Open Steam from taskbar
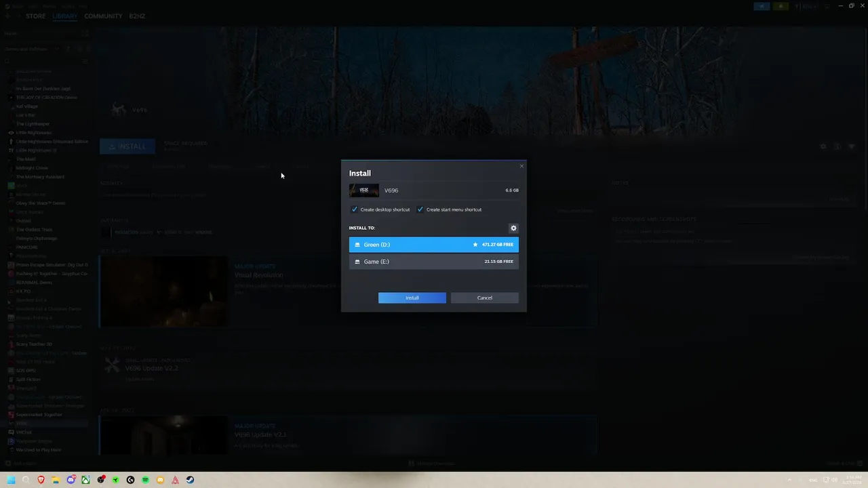The width and height of the screenshot is (868, 488). coord(190,480)
